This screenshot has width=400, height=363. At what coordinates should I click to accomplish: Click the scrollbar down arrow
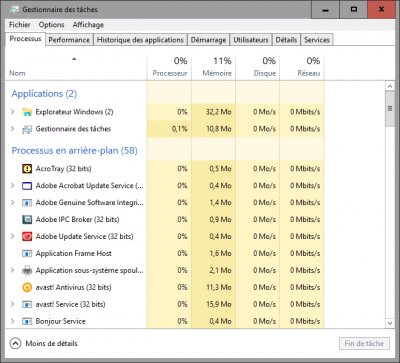pos(390,323)
